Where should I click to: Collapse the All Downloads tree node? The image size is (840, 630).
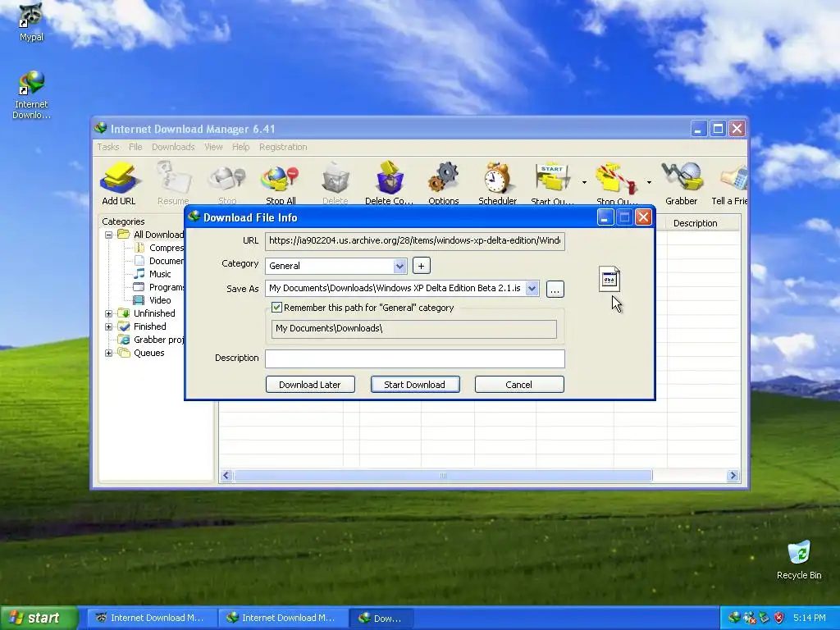point(109,235)
